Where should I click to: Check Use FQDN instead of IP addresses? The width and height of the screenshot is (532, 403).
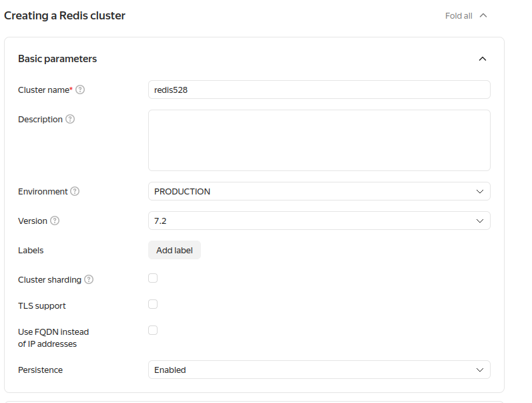pos(153,330)
